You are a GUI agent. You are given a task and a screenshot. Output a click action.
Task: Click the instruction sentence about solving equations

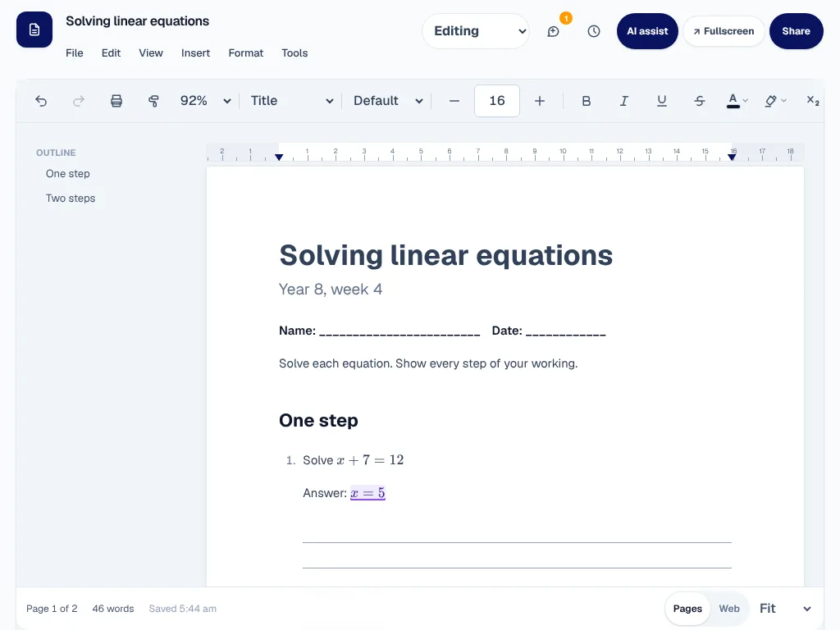pyautogui.click(x=428, y=363)
